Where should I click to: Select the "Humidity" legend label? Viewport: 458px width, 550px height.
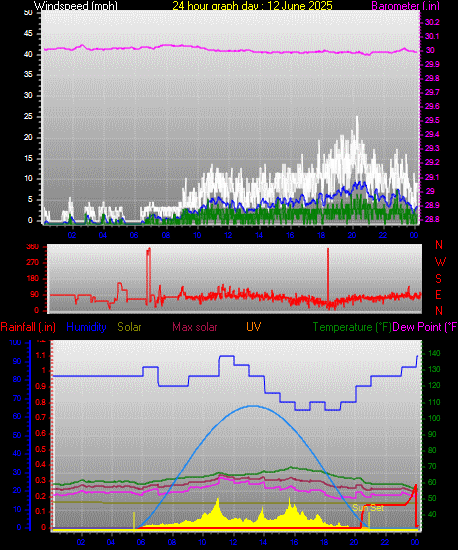[x=86, y=327]
